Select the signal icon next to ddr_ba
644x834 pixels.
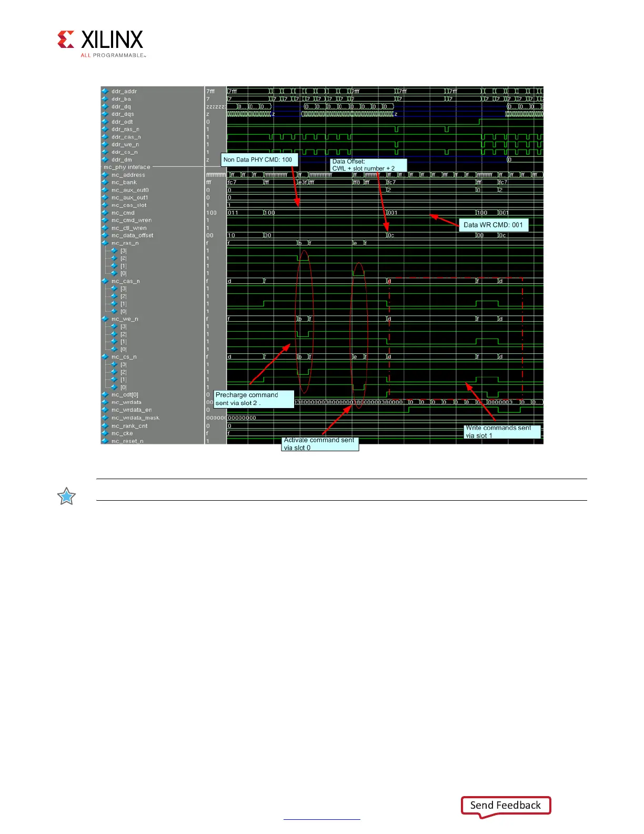pyautogui.click(x=105, y=99)
